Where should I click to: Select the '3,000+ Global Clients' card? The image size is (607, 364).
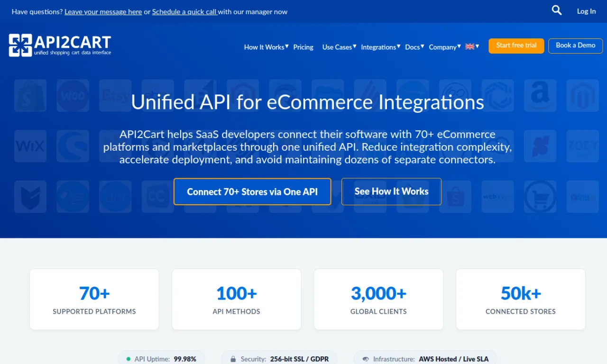(379, 300)
